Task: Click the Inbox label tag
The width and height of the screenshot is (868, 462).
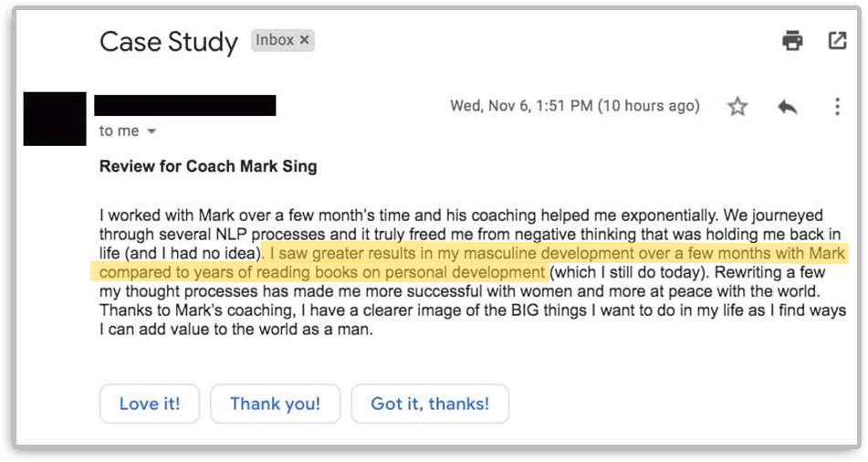Action: (x=275, y=40)
